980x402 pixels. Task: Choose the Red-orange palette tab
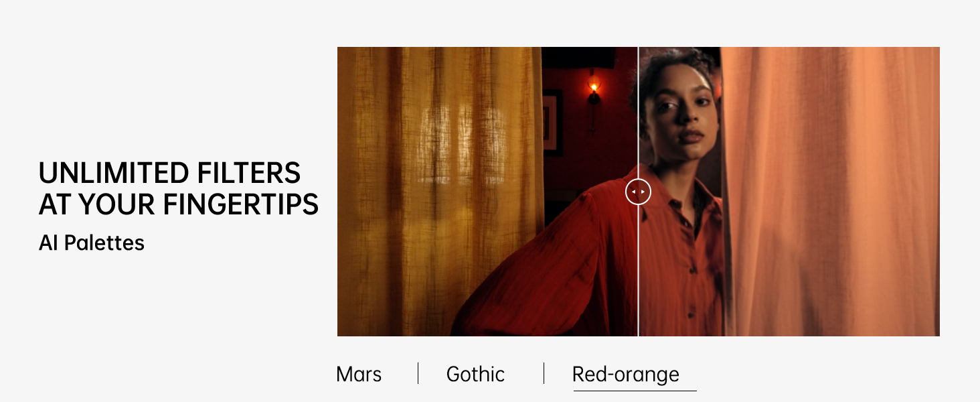click(626, 374)
